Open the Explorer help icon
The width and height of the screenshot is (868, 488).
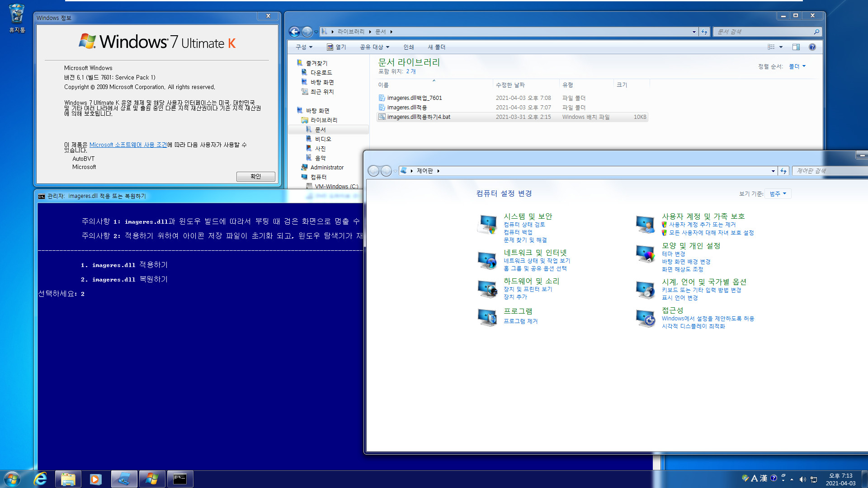(x=812, y=47)
